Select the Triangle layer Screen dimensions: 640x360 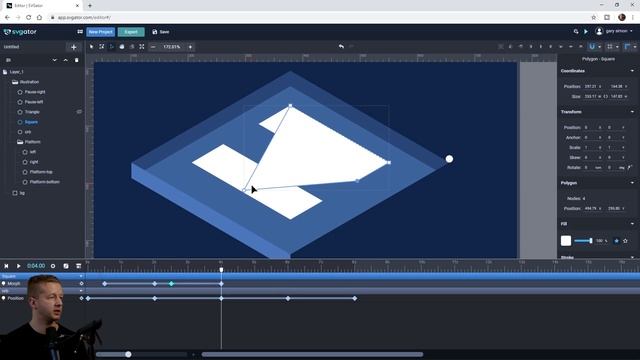click(32, 112)
